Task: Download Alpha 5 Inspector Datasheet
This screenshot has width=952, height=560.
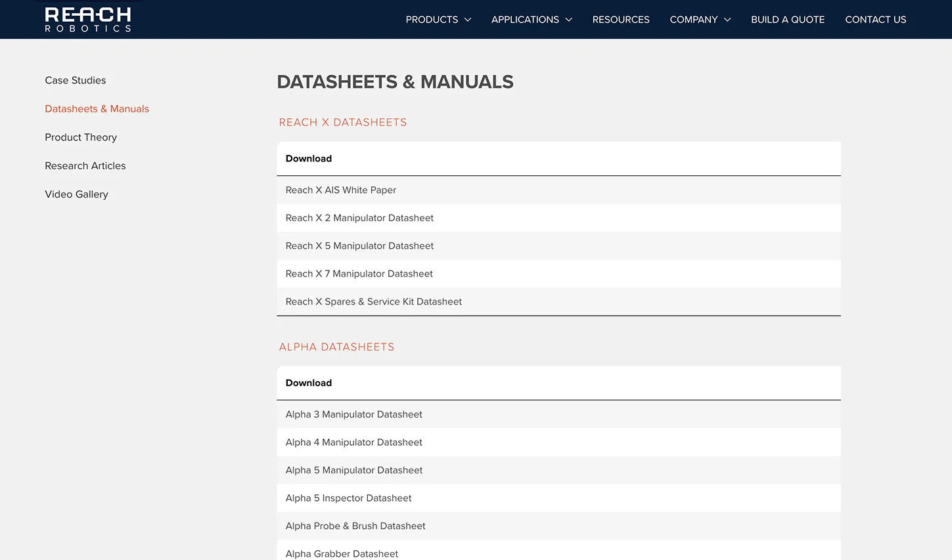Action: tap(349, 498)
